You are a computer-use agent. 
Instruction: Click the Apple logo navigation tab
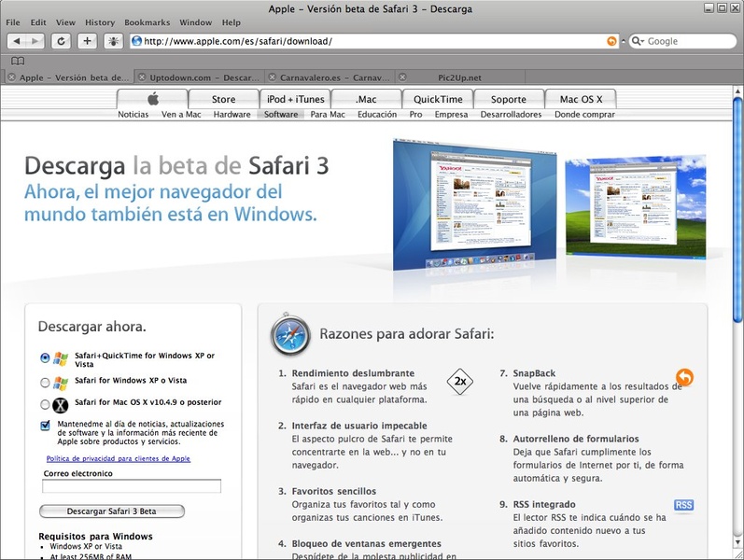[x=152, y=99]
